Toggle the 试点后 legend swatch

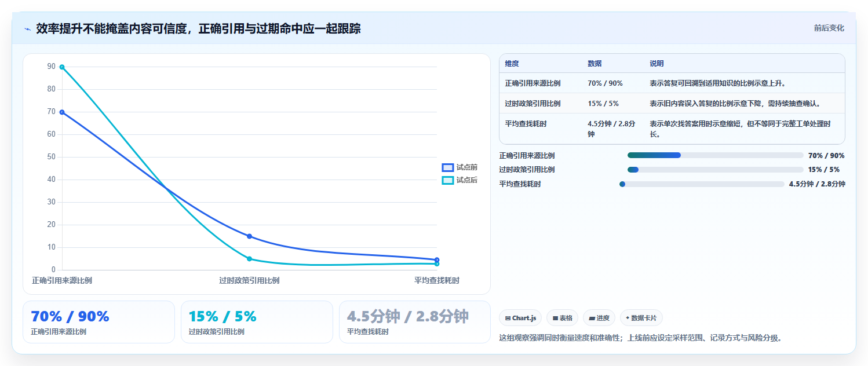click(x=447, y=180)
